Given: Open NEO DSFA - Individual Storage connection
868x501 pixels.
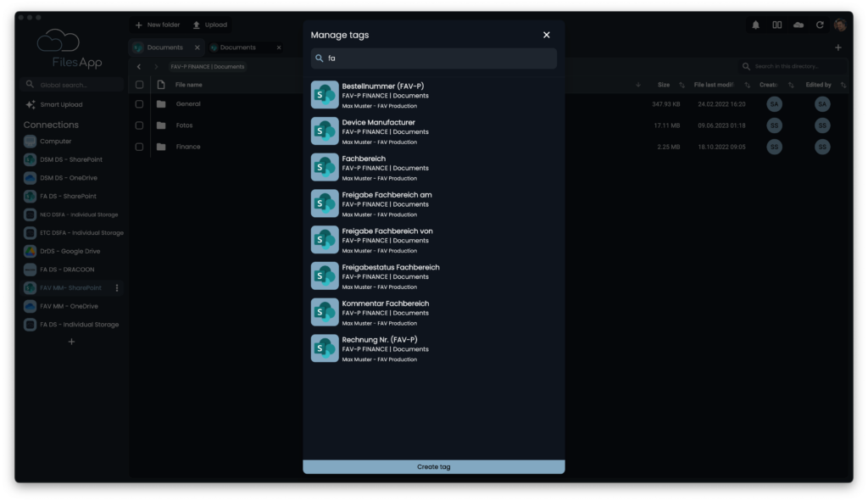Looking at the screenshot, I should coord(71,214).
